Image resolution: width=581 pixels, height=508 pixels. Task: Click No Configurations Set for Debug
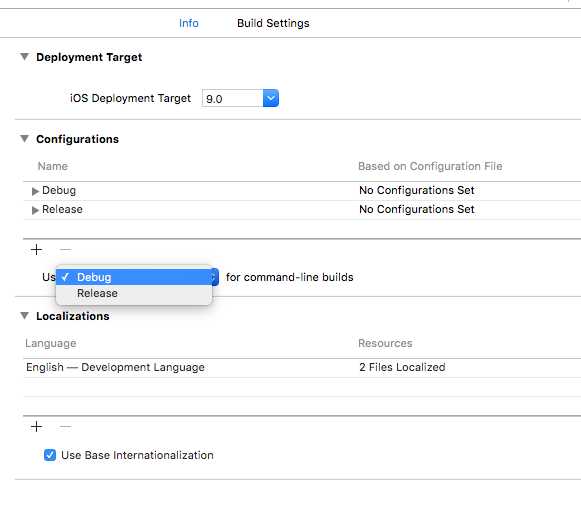pos(416,190)
